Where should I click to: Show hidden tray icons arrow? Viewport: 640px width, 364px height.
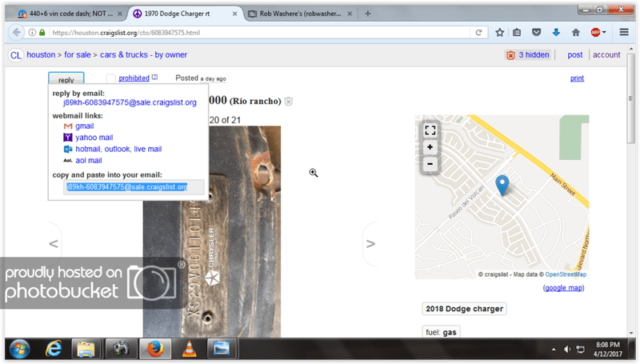554,350
